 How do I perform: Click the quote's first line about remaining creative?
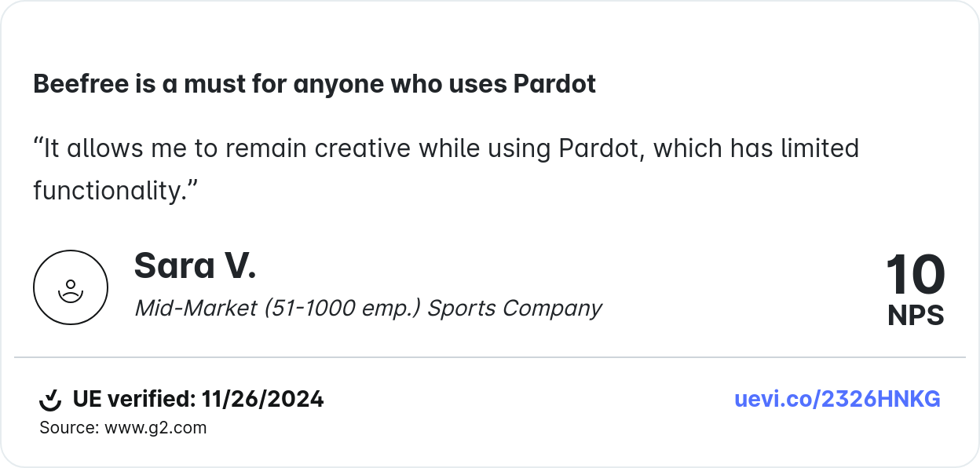point(445,148)
